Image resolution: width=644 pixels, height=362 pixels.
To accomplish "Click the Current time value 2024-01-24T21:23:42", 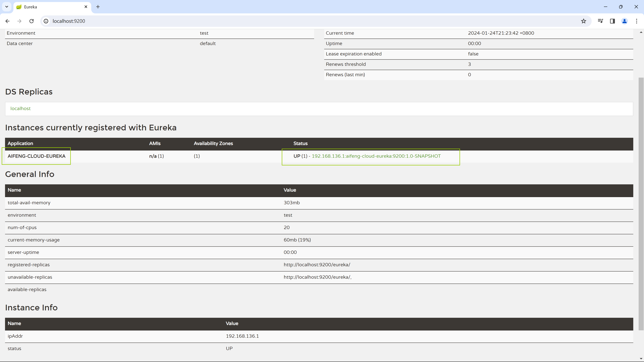I will tap(501, 33).
